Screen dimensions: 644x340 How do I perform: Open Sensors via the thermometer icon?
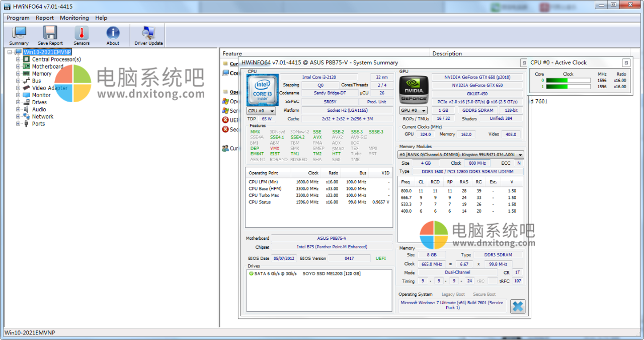tap(82, 33)
